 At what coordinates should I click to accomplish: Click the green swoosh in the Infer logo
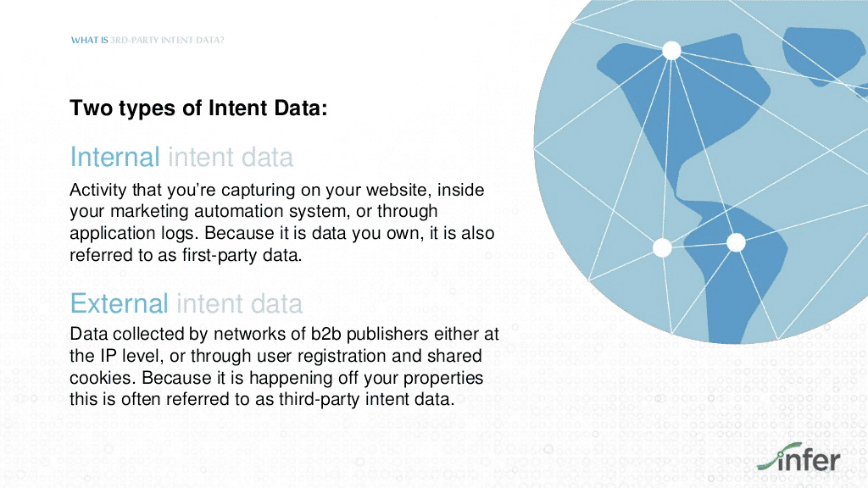778,456
